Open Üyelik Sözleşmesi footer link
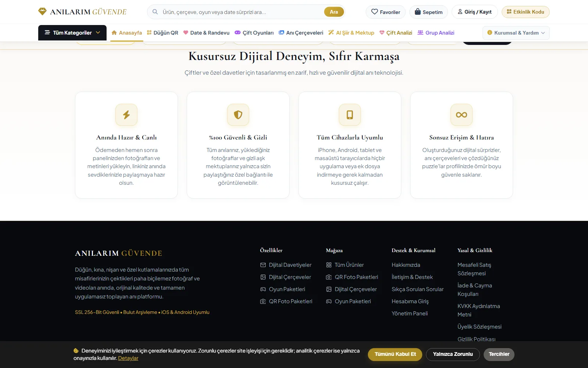The width and height of the screenshot is (588, 368). click(479, 327)
